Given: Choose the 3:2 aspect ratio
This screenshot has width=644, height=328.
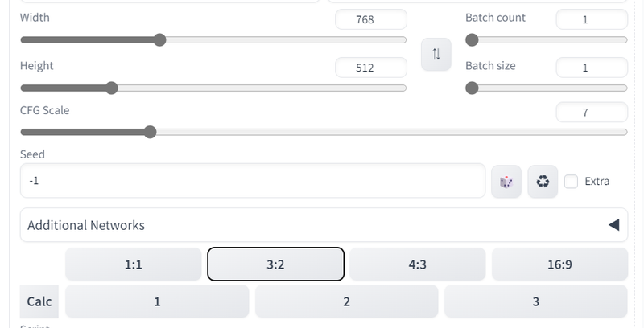Looking at the screenshot, I should 275,264.
